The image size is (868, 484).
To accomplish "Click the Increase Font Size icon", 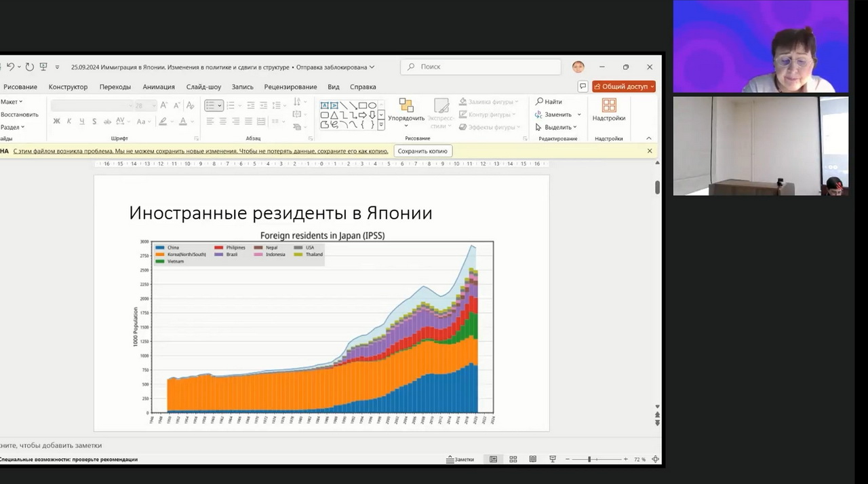I will pos(164,105).
